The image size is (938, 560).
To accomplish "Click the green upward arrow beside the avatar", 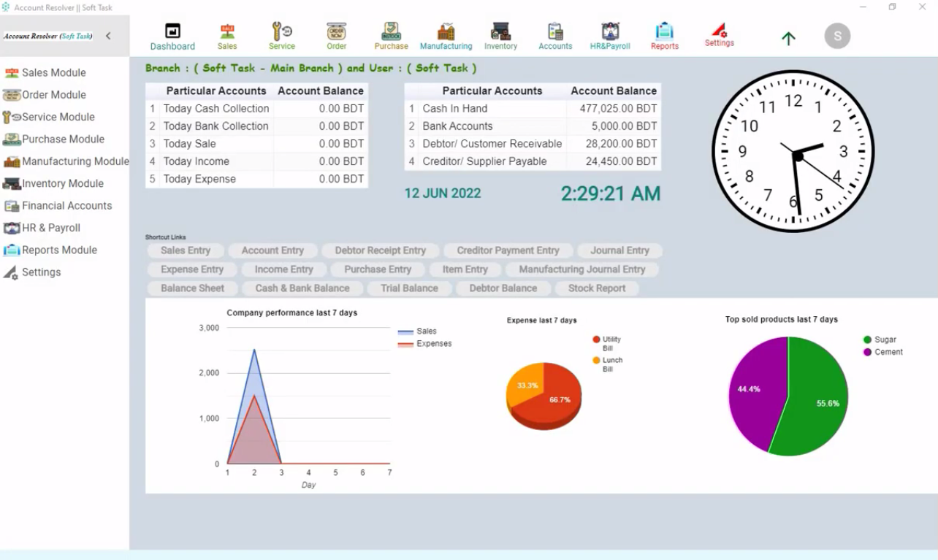I will point(788,39).
